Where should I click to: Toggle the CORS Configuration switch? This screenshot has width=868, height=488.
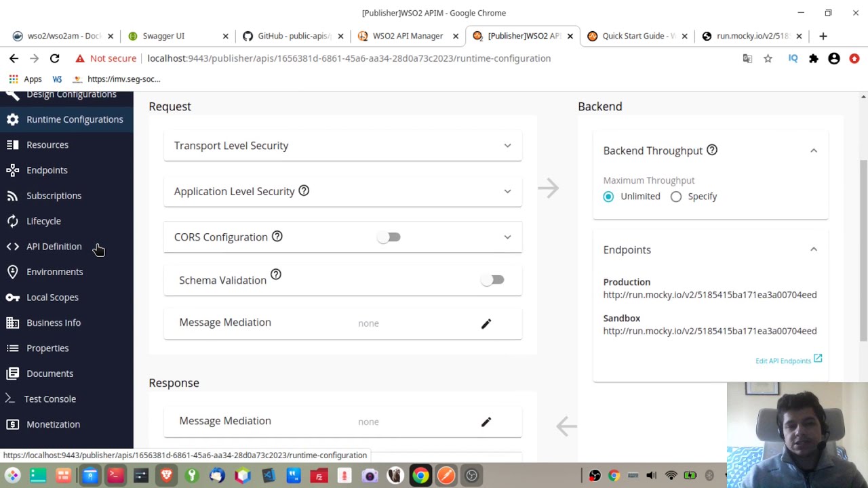(x=389, y=237)
